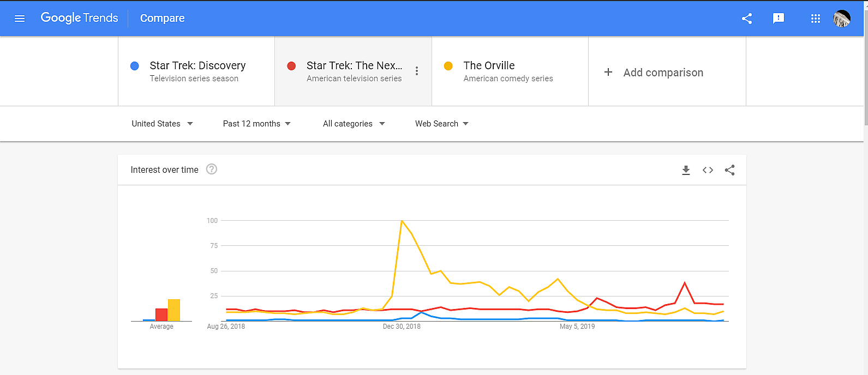
Task: Open the Past 12 months time range selector
Action: [x=256, y=123]
